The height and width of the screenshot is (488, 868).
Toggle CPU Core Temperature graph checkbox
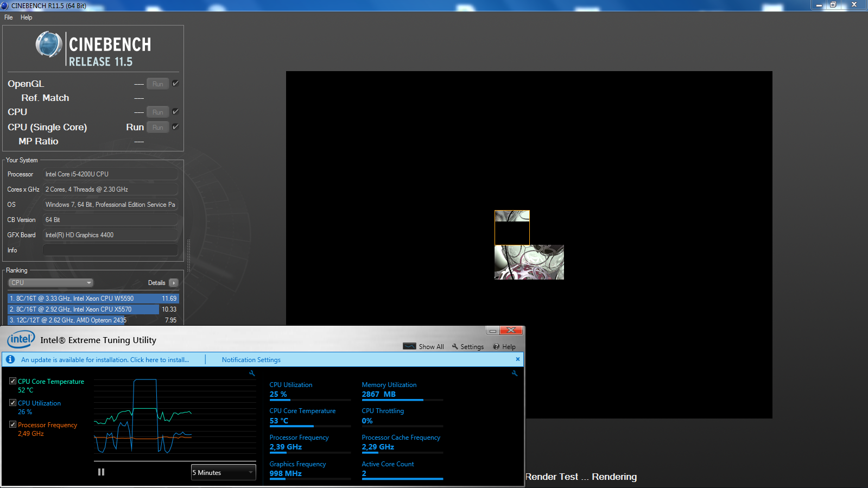[12, 381]
